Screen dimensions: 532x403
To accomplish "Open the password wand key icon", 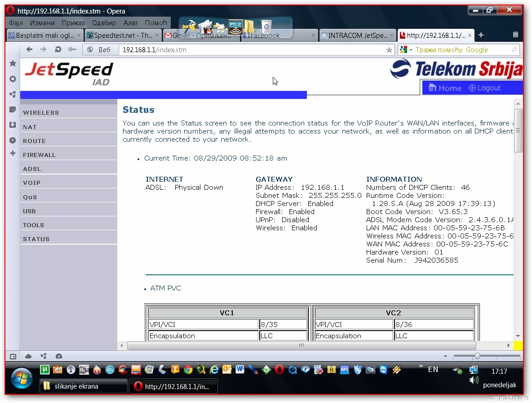I will coord(72,49).
